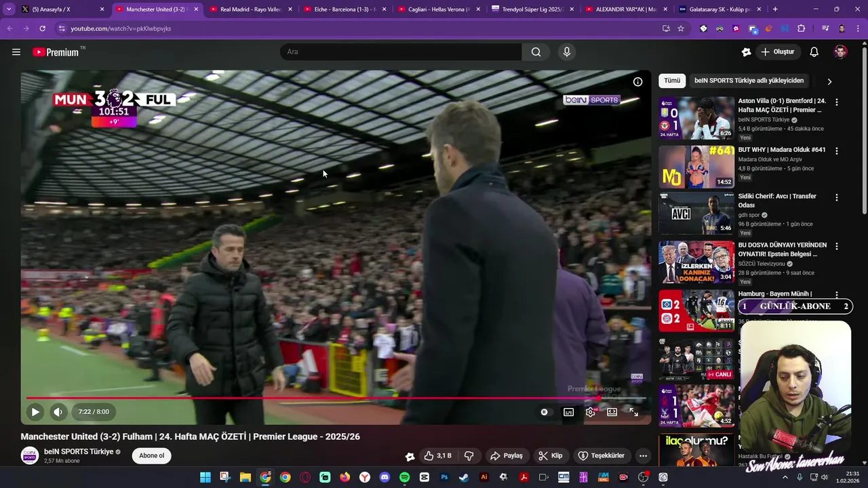Open the notifications bell
Image resolution: width=868 pixels, height=488 pixels.
tap(814, 52)
